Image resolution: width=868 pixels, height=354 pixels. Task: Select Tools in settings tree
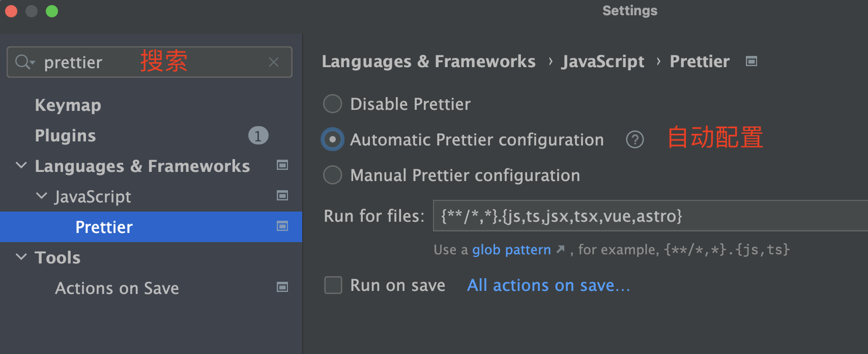pos(57,258)
